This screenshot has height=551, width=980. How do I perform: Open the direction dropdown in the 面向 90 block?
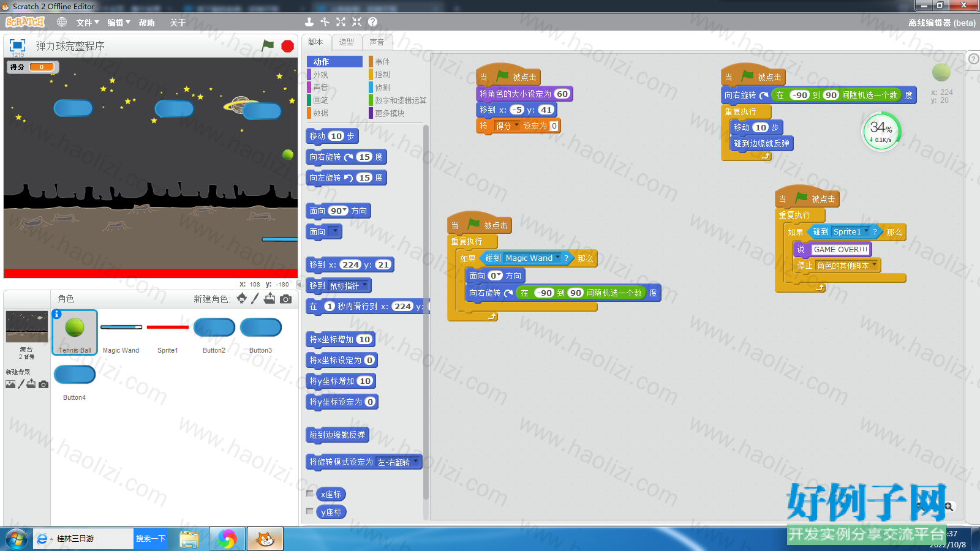tap(345, 211)
